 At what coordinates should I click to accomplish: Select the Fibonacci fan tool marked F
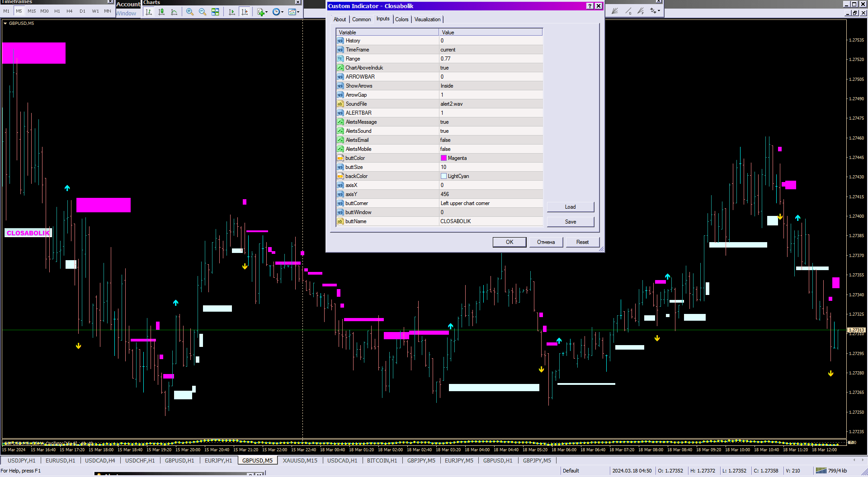tap(641, 11)
